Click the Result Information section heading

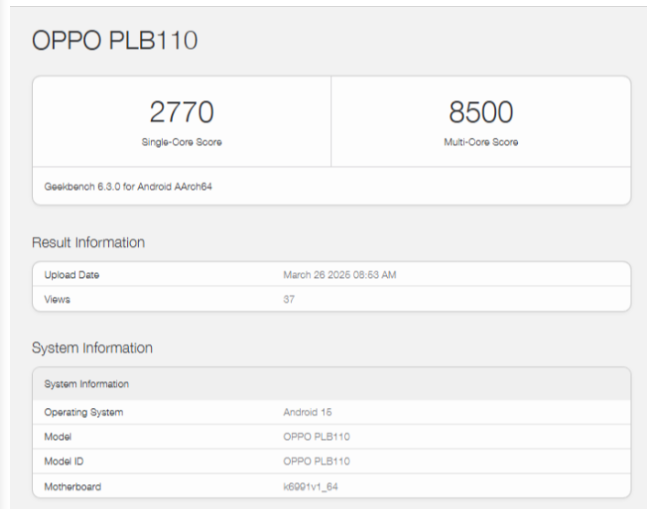pyautogui.click(x=88, y=242)
